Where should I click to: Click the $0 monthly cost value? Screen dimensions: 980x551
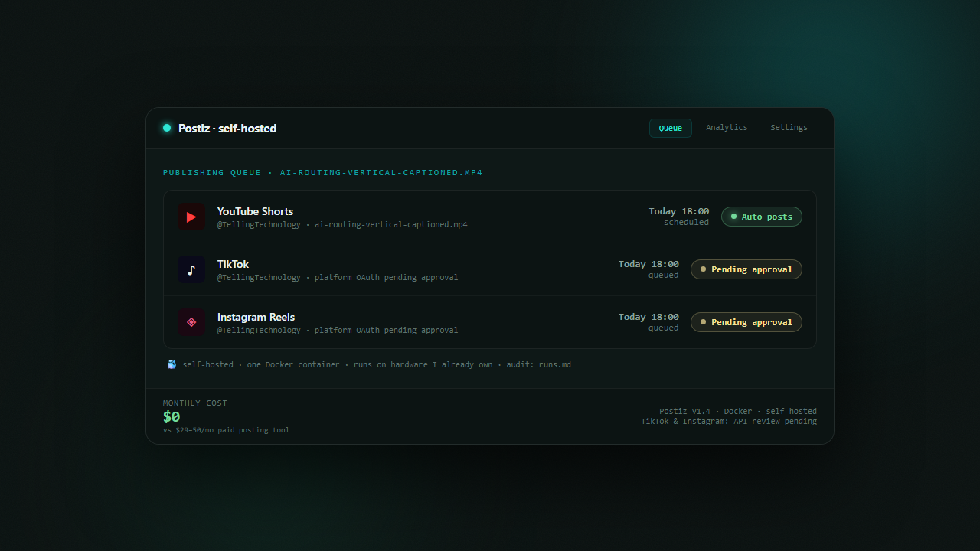pos(171,417)
